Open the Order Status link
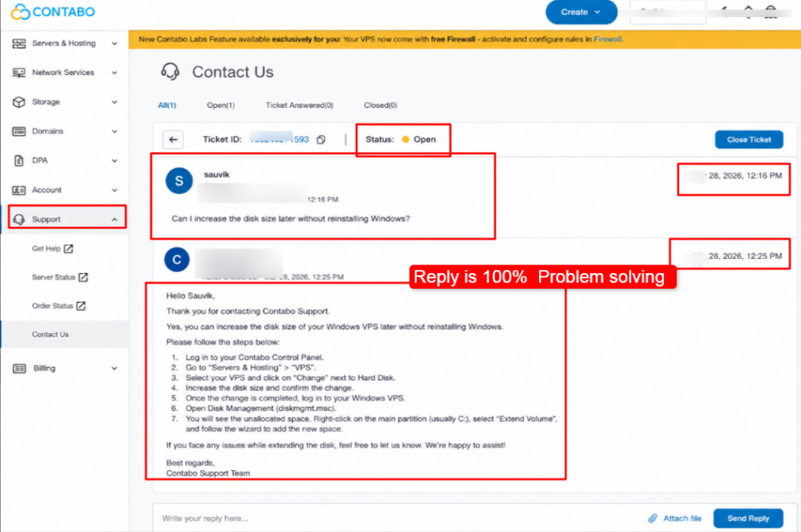 click(52, 306)
